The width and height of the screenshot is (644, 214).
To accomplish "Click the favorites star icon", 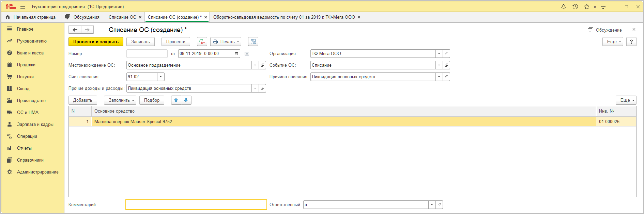I will coord(587,6).
